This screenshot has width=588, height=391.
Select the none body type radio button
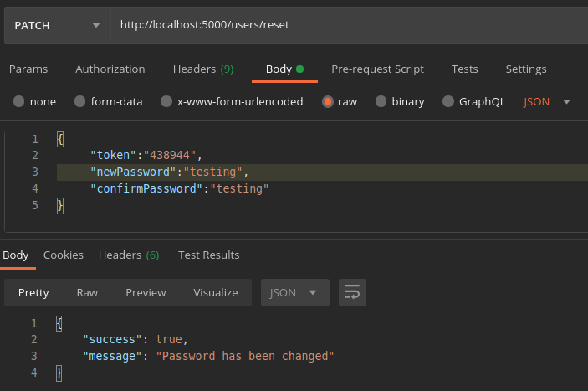tap(19, 101)
